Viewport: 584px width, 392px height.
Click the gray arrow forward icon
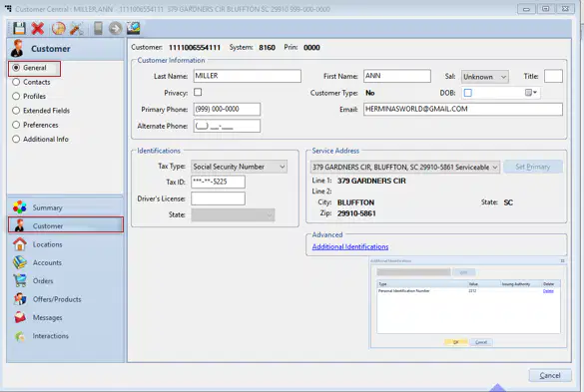[x=116, y=28]
